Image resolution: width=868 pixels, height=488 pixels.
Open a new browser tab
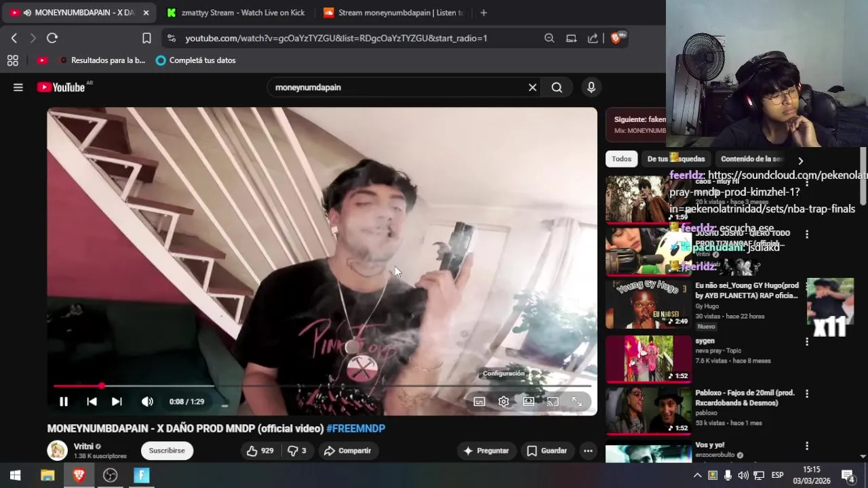click(484, 13)
